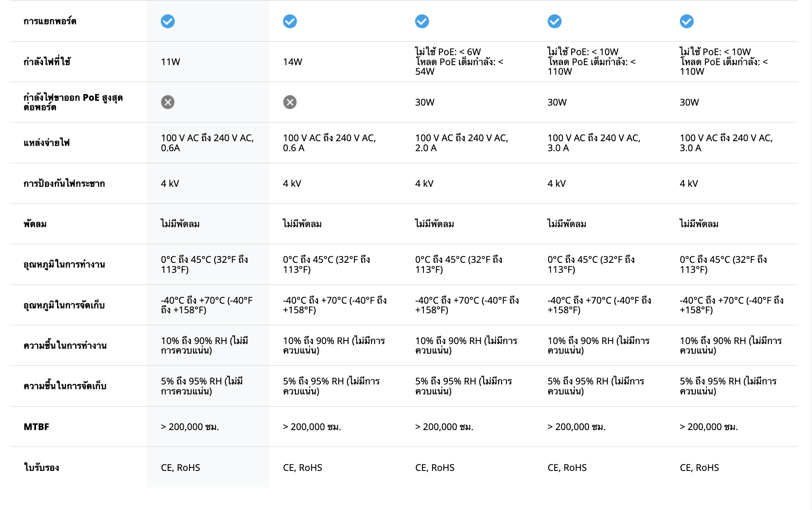812x510 pixels.
Task: Click the ใบรับรอง row label
Action: click(41, 467)
